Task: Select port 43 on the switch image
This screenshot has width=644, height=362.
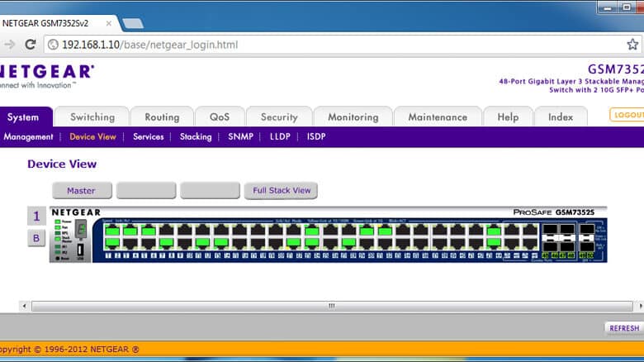Action: (x=494, y=231)
